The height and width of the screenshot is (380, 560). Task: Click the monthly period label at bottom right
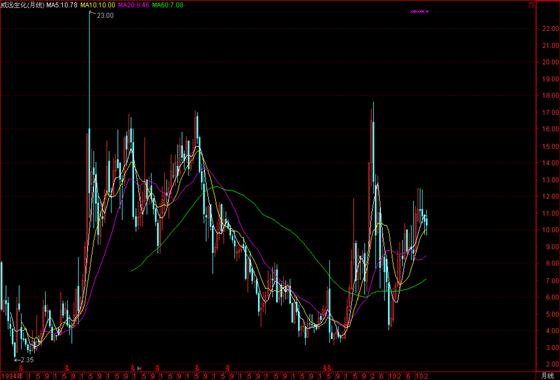tap(547, 376)
